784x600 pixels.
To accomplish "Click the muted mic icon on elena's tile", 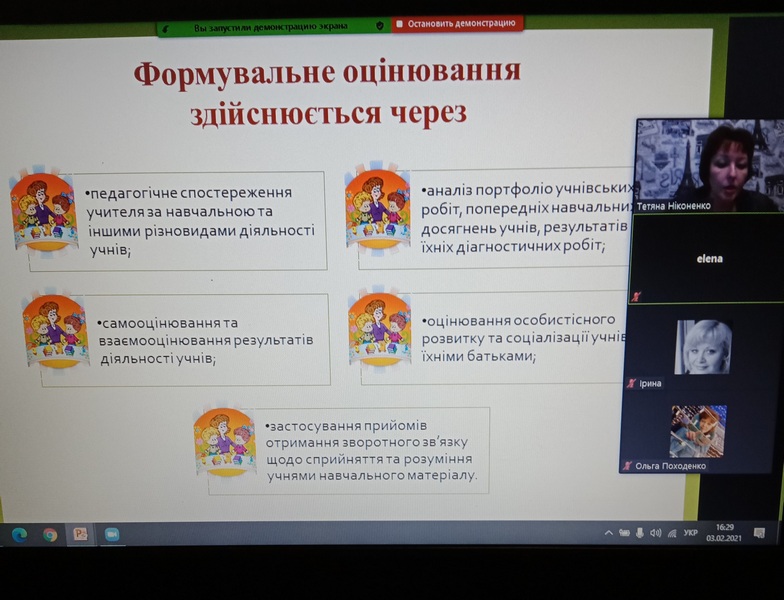I will 636,296.
